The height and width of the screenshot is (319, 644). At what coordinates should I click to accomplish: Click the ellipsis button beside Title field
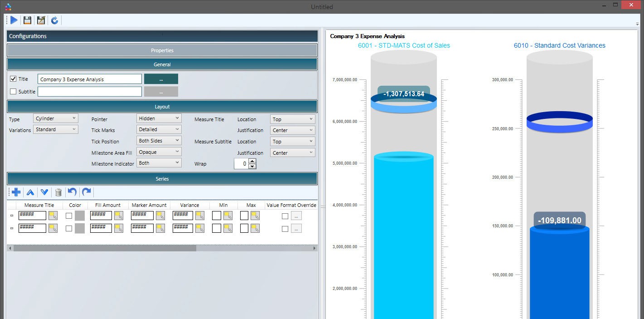[161, 79]
